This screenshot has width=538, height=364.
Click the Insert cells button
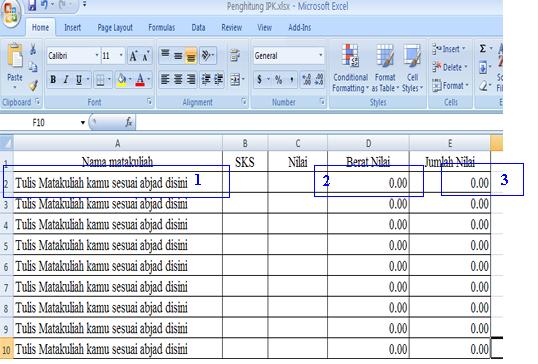(449, 49)
